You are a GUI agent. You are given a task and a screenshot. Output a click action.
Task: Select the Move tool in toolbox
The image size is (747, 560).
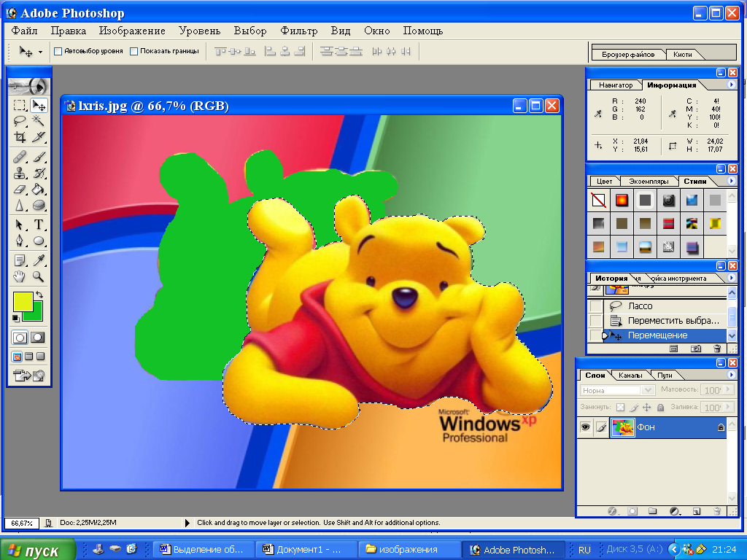click(39, 105)
